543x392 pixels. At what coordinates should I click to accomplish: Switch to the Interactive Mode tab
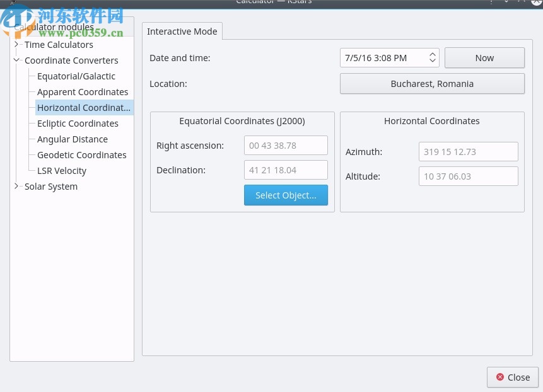click(182, 32)
